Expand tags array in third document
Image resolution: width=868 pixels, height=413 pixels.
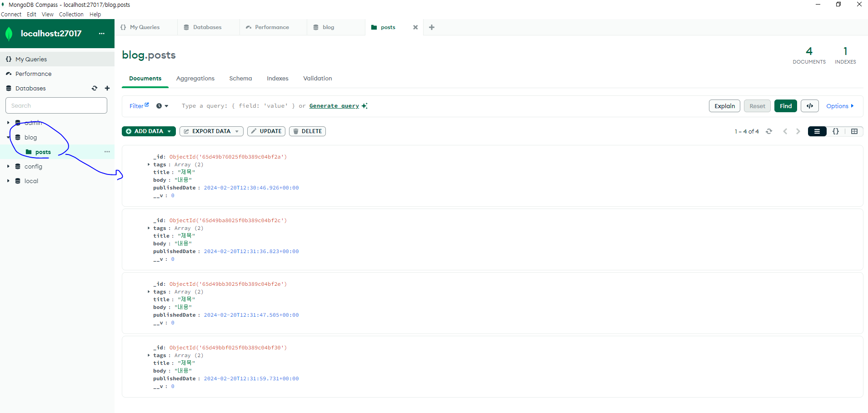[149, 292]
